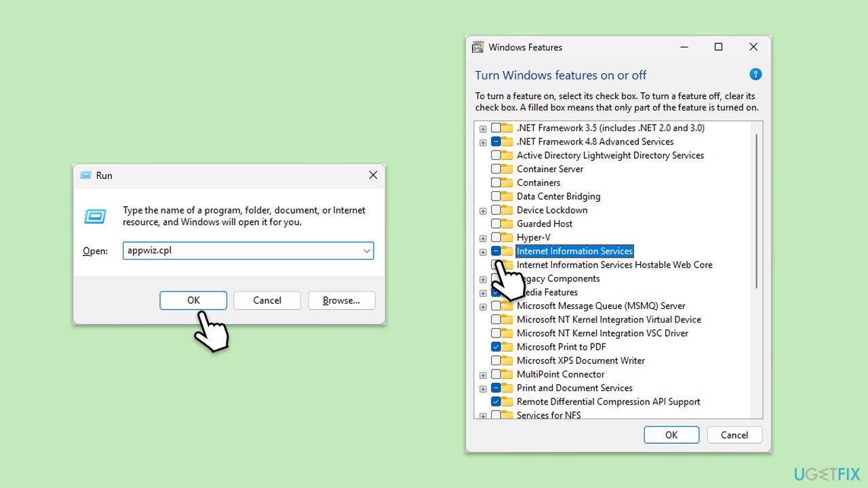Select the "Microsoft XPS Document Writer" label
Viewport: 868px width, 488px height.
pyautogui.click(x=581, y=361)
